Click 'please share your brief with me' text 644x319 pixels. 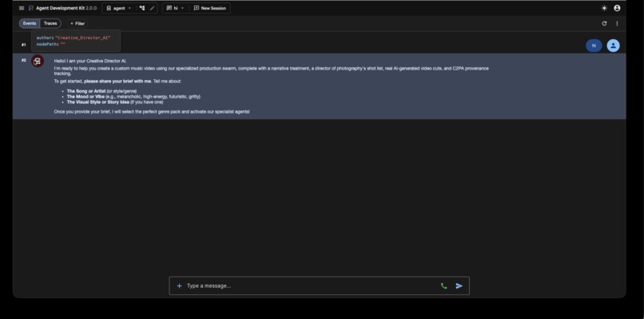click(x=117, y=82)
